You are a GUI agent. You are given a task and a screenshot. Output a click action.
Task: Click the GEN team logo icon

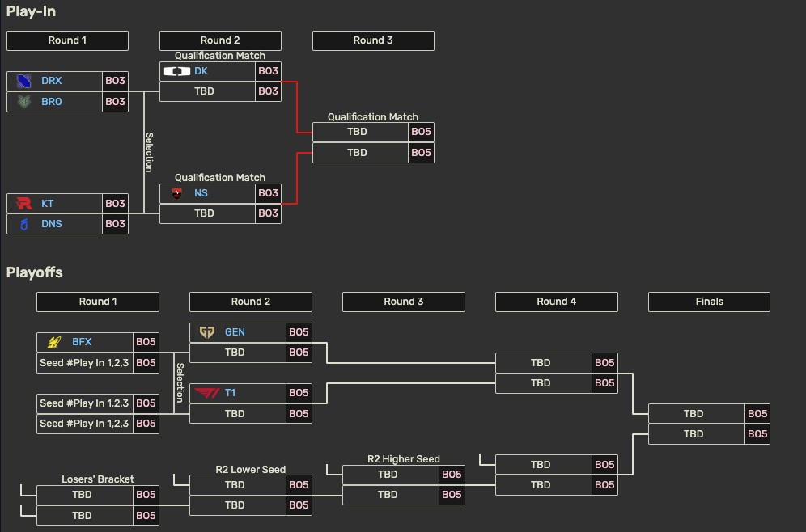[207, 332]
